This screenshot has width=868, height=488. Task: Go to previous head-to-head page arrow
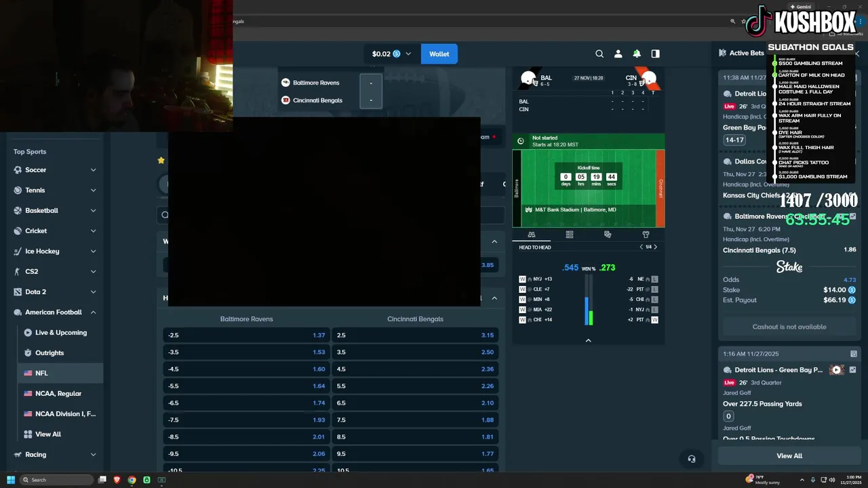(642, 247)
